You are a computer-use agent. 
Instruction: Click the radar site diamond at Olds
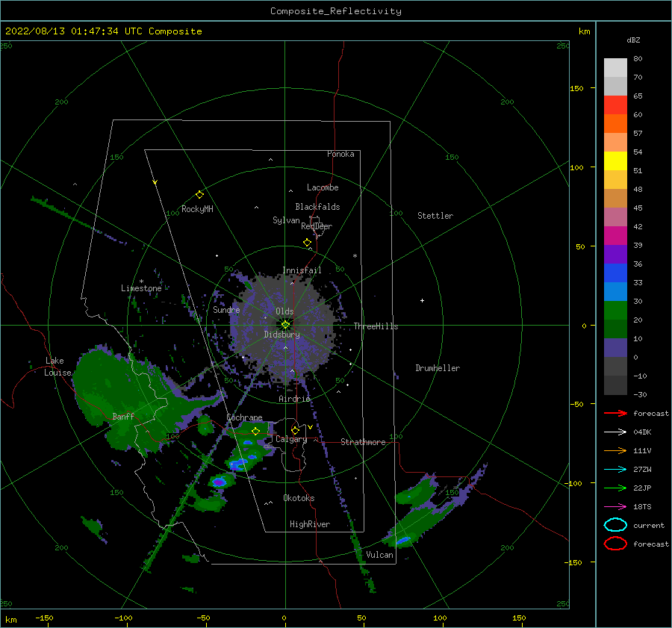285,325
